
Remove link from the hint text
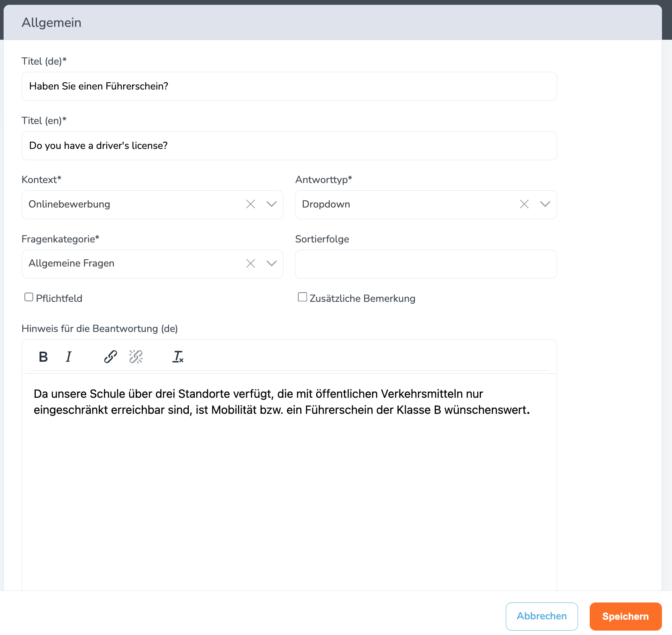tap(136, 356)
